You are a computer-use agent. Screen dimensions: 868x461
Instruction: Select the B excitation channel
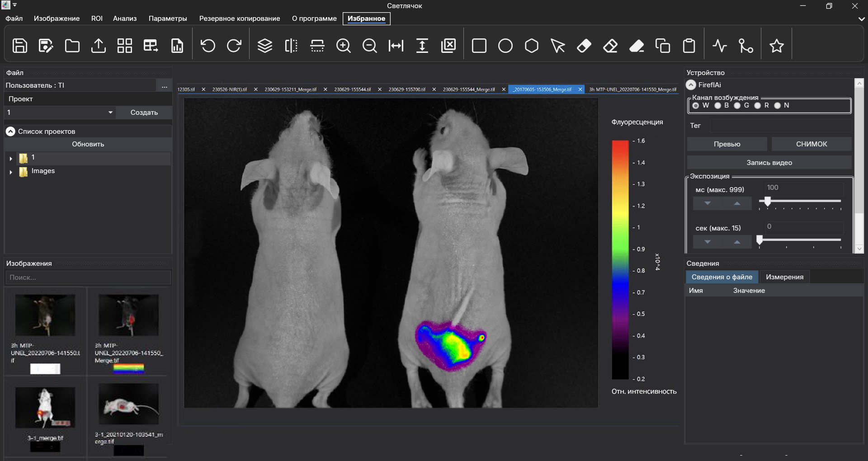pyautogui.click(x=717, y=106)
